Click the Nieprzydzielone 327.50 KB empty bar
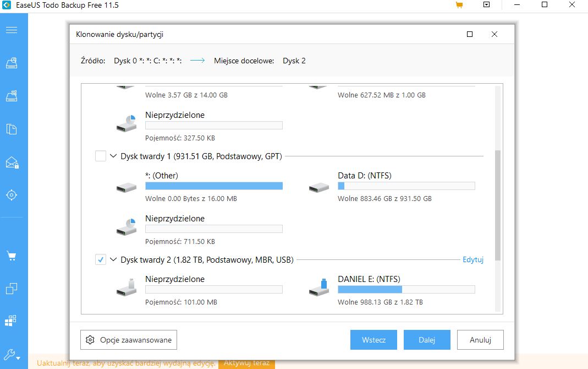Image resolution: width=588 pixels, height=369 pixels. (x=214, y=126)
